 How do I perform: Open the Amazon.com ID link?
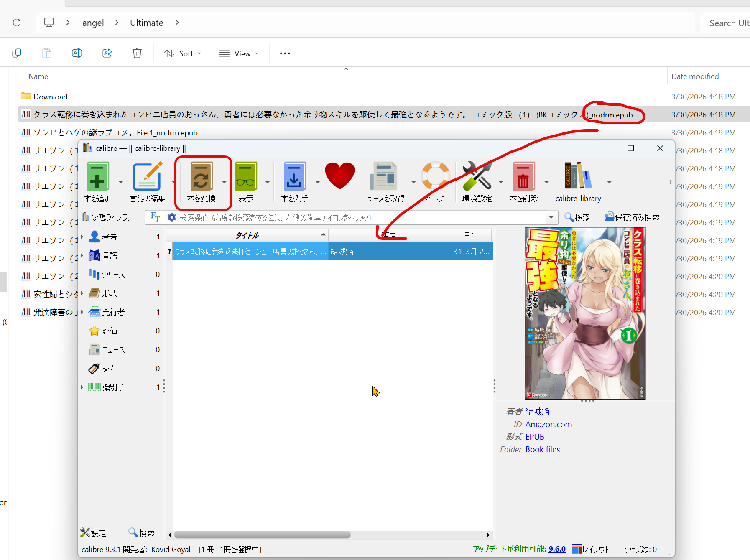pyautogui.click(x=548, y=424)
